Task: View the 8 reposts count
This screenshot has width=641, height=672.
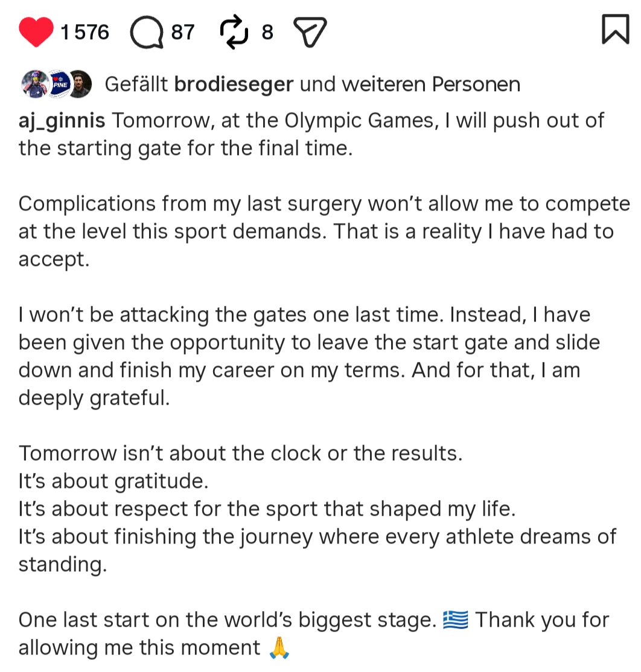Action: (x=267, y=32)
